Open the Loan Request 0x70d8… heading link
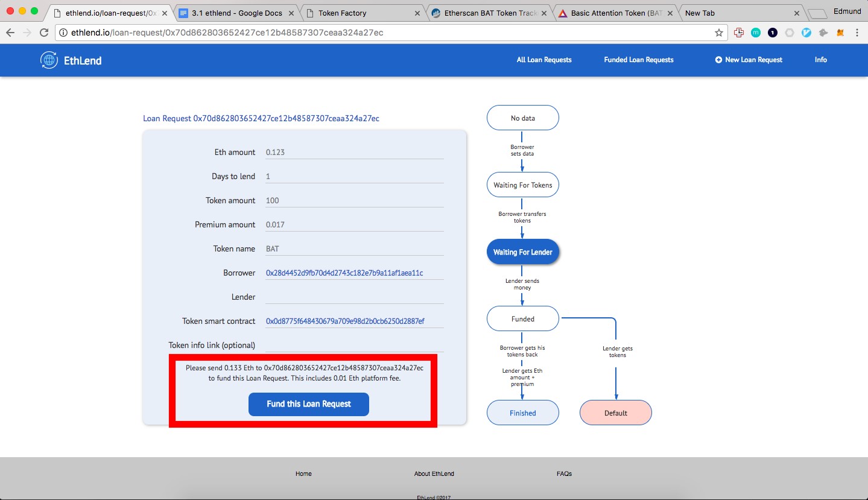The width and height of the screenshot is (868, 500). click(261, 118)
